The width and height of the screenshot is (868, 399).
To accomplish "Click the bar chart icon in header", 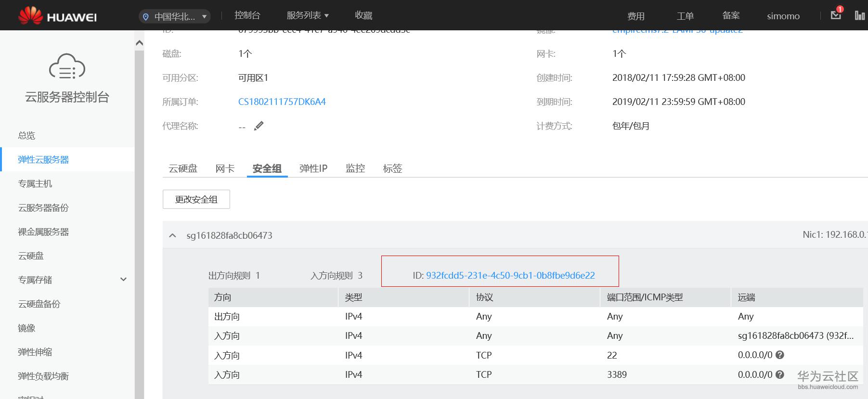I will click(859, 15).
